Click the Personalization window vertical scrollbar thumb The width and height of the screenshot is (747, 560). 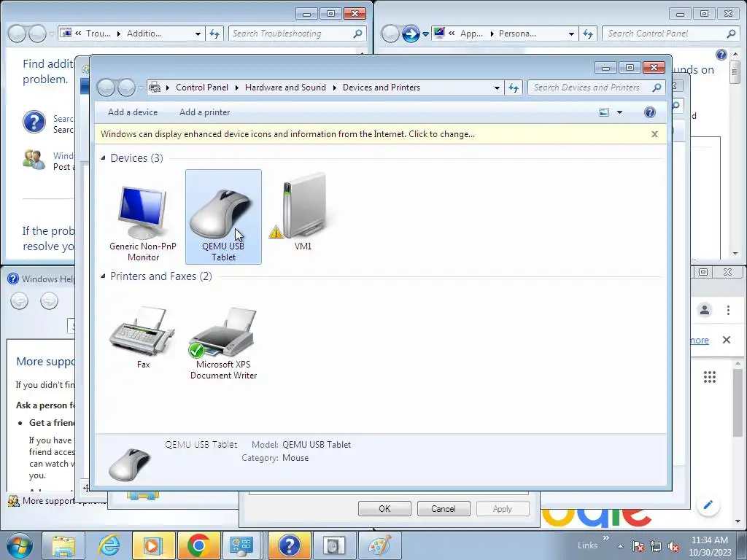pos(734,72)
